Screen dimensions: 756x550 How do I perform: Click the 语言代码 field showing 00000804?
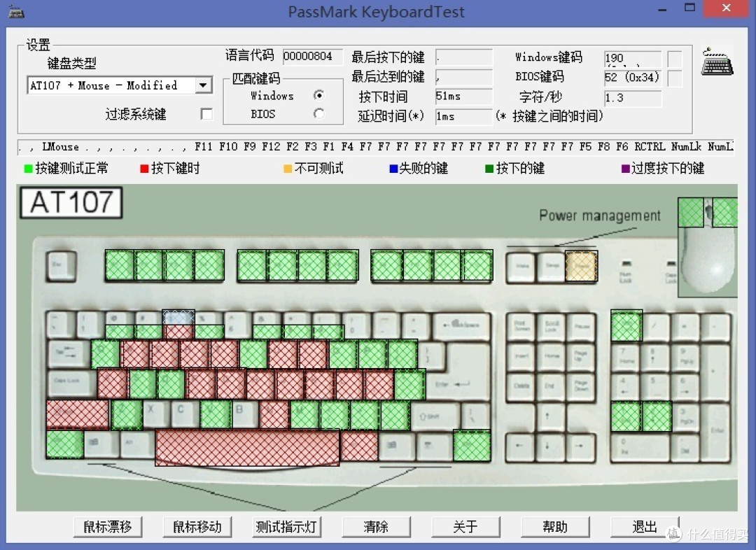tap(312, 57)
